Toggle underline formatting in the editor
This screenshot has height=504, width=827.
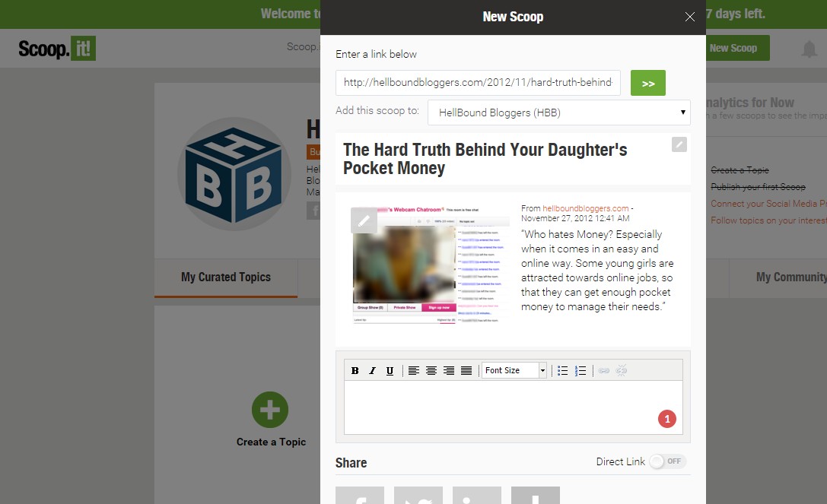tap(390, 371)
